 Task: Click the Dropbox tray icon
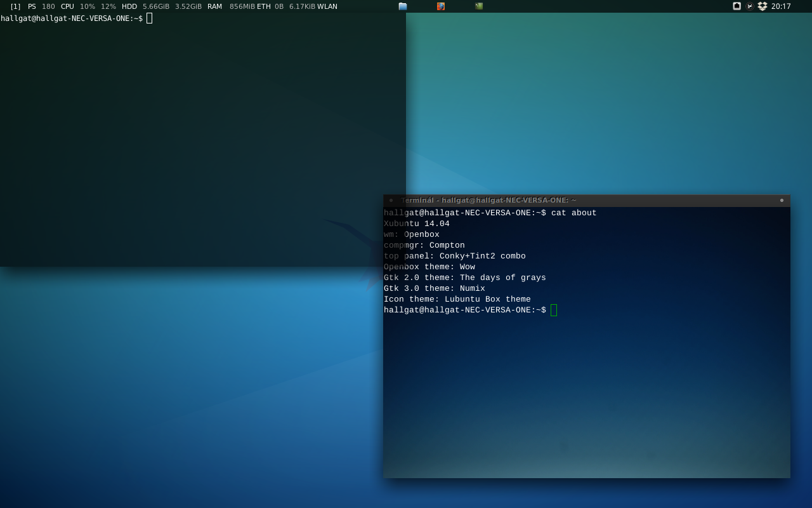pos(763,6)
